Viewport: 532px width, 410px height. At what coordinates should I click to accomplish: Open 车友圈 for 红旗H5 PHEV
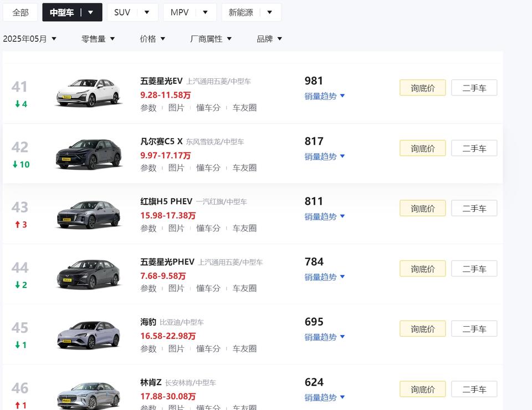coord(244,228)
